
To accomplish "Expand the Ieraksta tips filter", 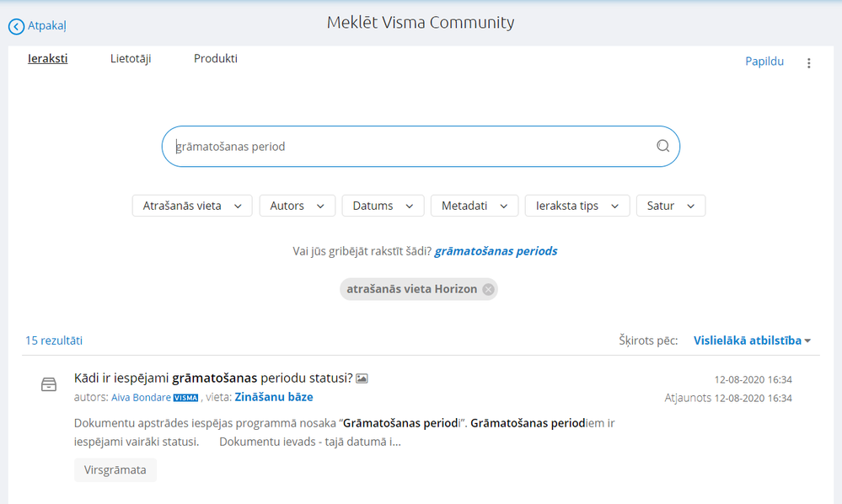I will (x=577, y=206).
